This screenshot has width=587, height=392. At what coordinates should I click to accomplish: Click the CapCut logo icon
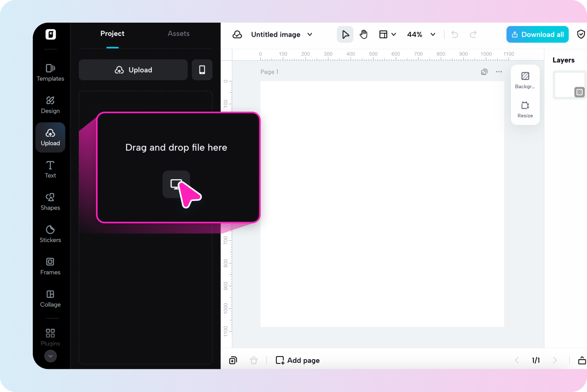[x=51, y=34]
